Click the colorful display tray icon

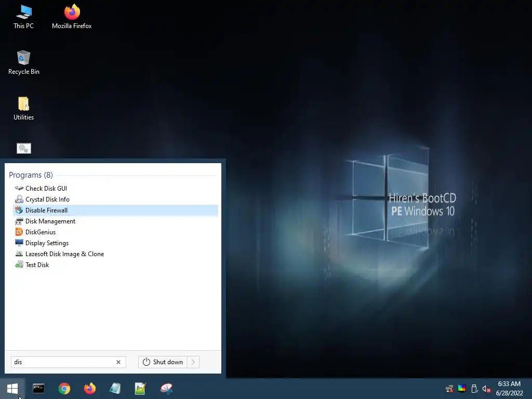pos(462,389)
